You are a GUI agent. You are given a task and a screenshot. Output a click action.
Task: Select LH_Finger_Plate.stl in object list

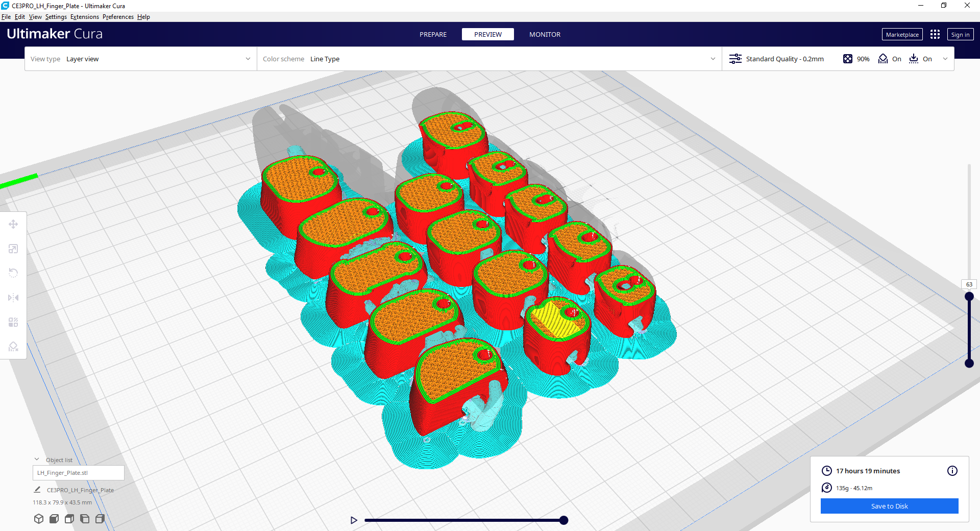(79, 473)
